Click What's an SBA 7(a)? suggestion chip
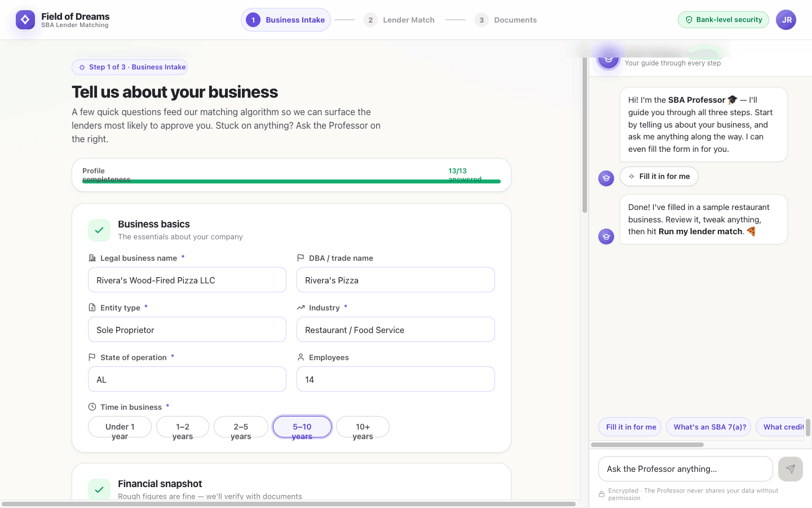The image size is (812, 508). click(x=709, y=427)
